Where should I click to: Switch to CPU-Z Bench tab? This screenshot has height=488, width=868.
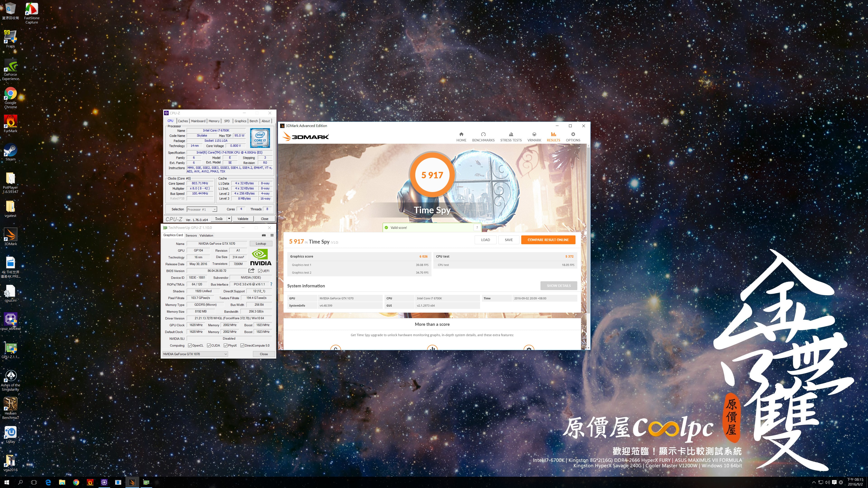tap(254, 121)
